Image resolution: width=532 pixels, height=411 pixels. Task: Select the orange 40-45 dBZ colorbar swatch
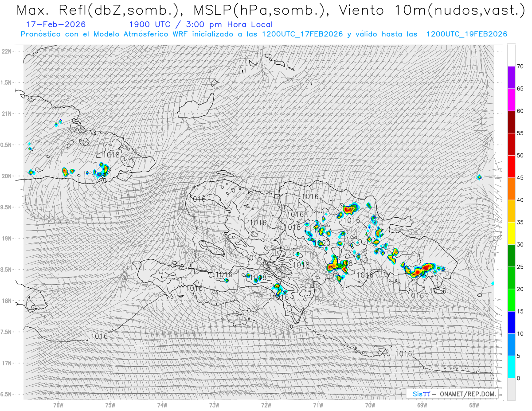[511, 189]
